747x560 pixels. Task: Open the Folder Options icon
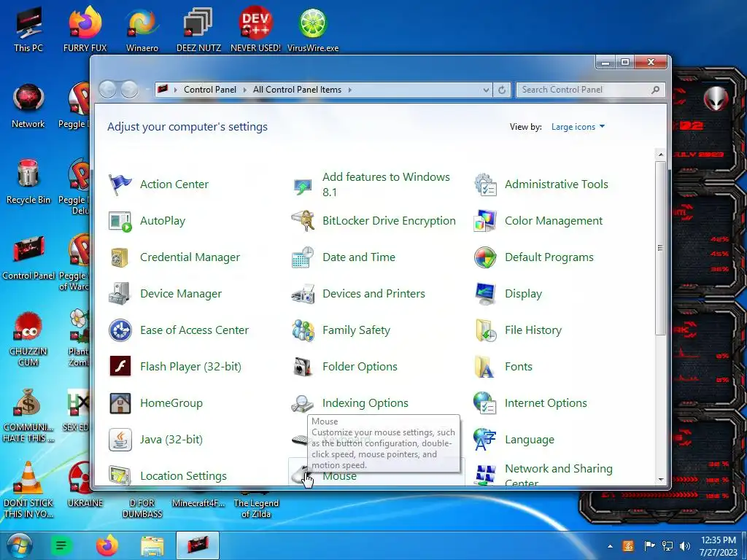303,367
